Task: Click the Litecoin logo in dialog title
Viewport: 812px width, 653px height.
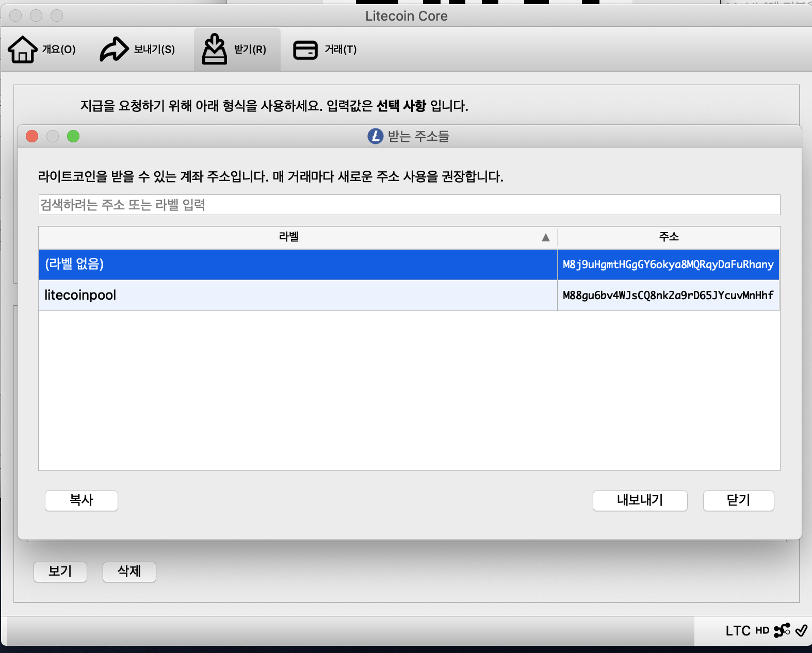Action: tap(376, 136)
